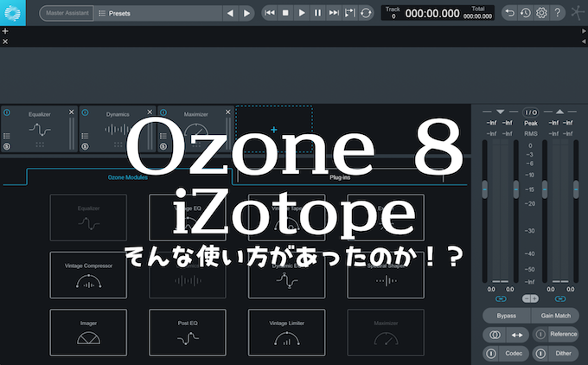The width and height of the screenshot is (588, 365).
Task: Click output meter up-triangle
Action: coord(559,112)
